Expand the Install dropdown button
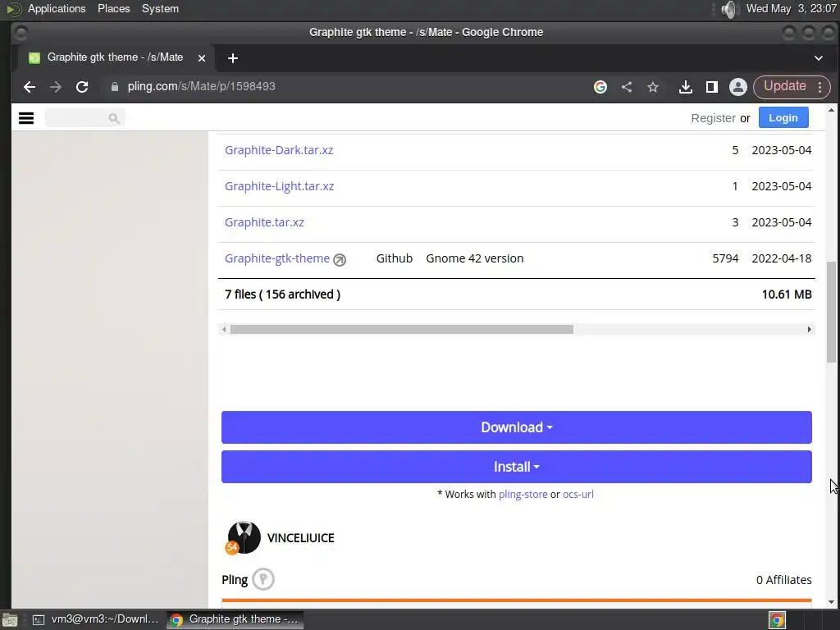This screenshot has height=630, width=840. click(x=517, y=467)
